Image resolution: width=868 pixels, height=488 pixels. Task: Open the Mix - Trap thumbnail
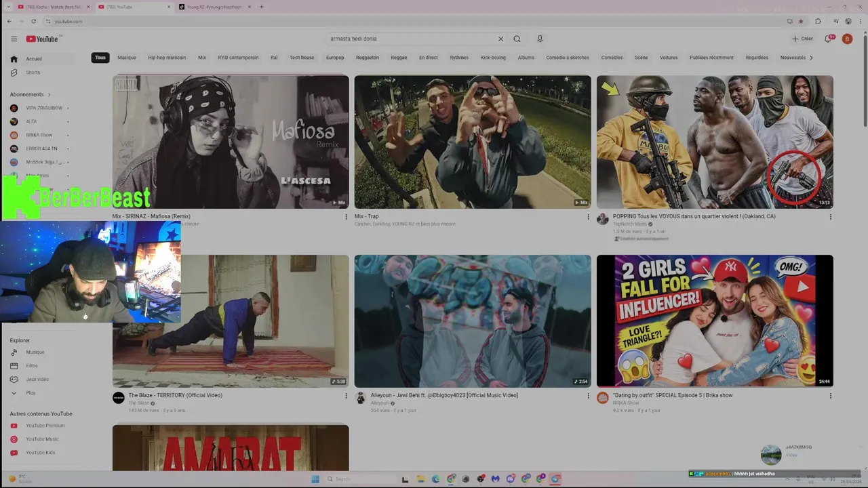[x=473, y=142]
